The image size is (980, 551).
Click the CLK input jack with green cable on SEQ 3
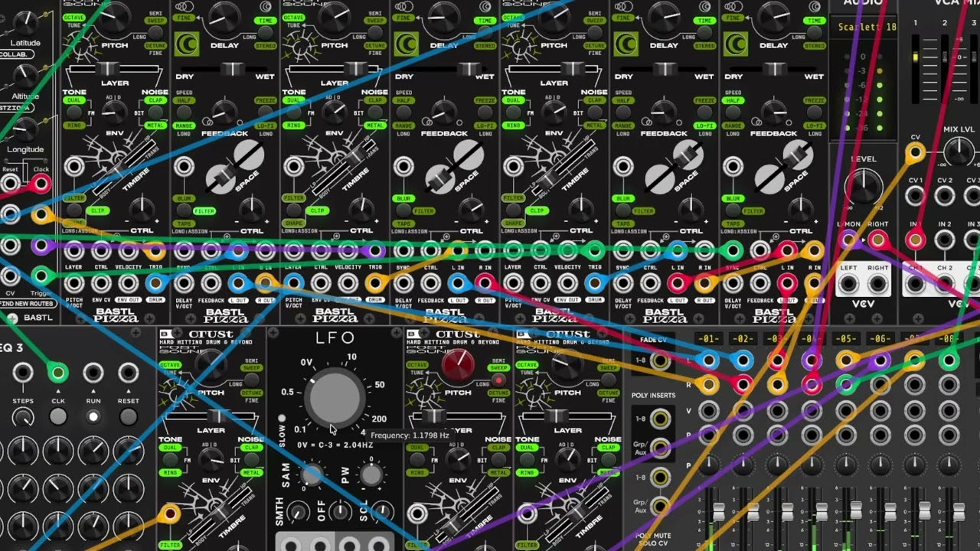(x=58, y=373)
